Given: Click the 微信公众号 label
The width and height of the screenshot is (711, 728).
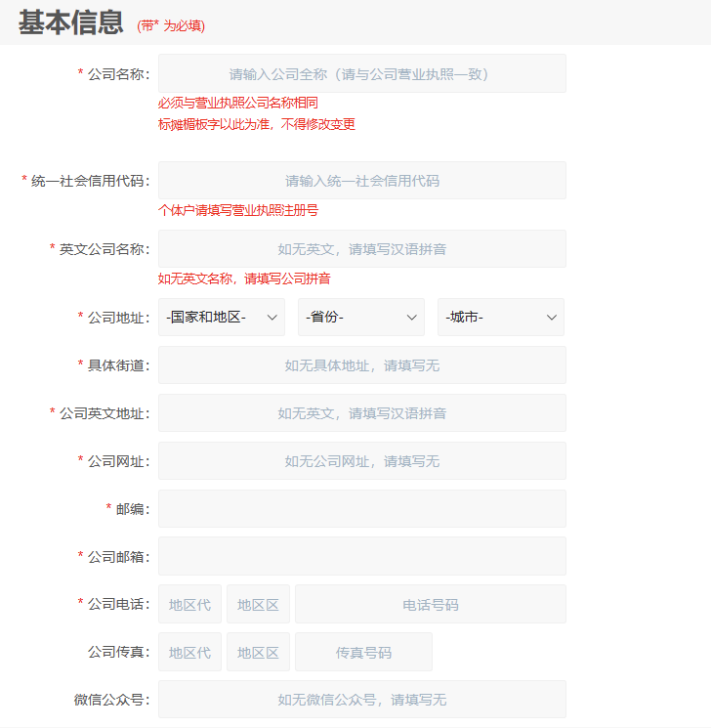Looking at the screenshot, I should [112, 700].
